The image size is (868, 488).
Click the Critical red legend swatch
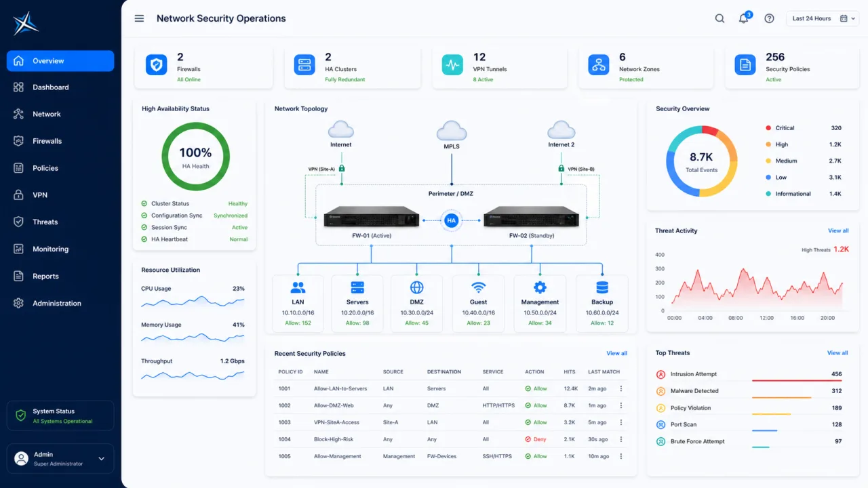pos(768,128)
